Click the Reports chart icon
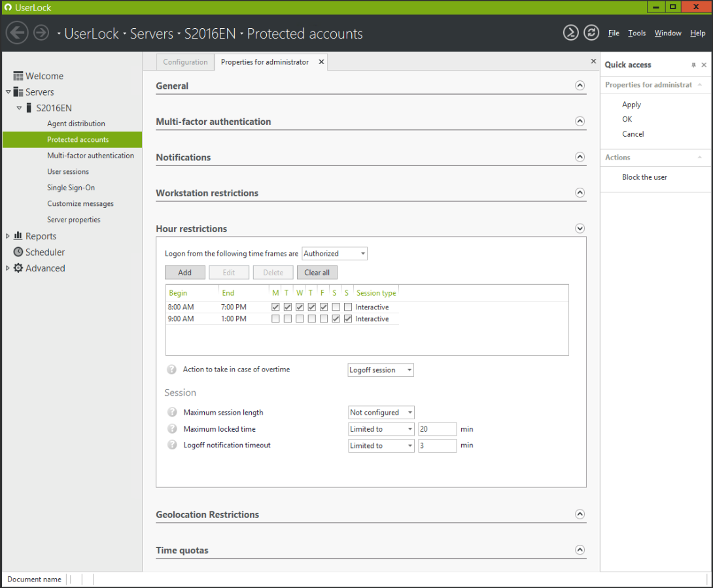This screenshot has width=713, height=588. click(x=18, y=235)
